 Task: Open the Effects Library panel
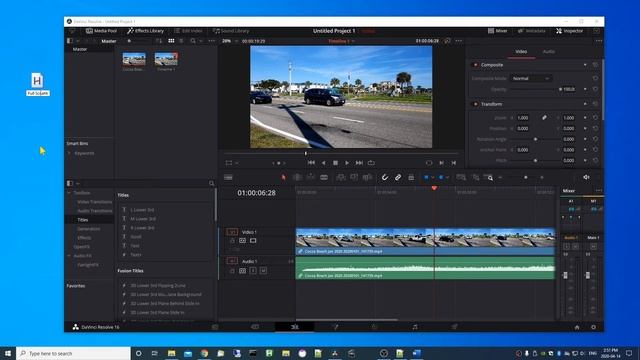pos(145,31)
